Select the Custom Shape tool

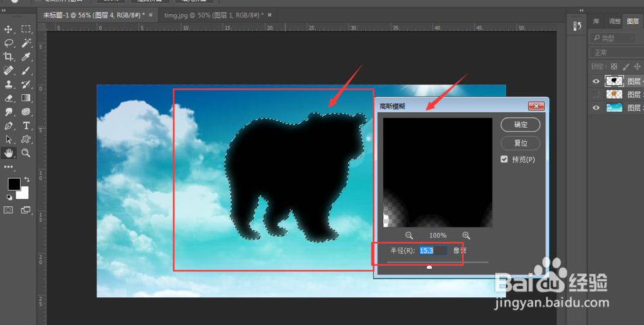pos(26,139)
